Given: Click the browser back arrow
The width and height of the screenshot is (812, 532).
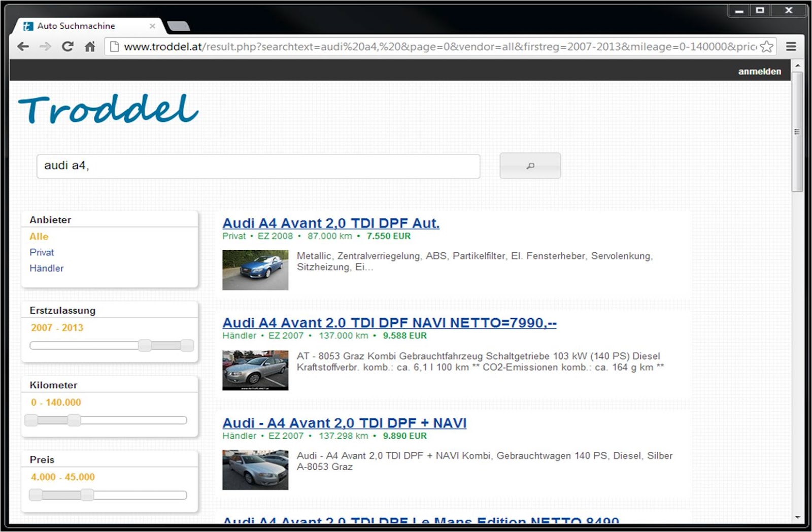Looking at the screenshot, I should (23, 47).
